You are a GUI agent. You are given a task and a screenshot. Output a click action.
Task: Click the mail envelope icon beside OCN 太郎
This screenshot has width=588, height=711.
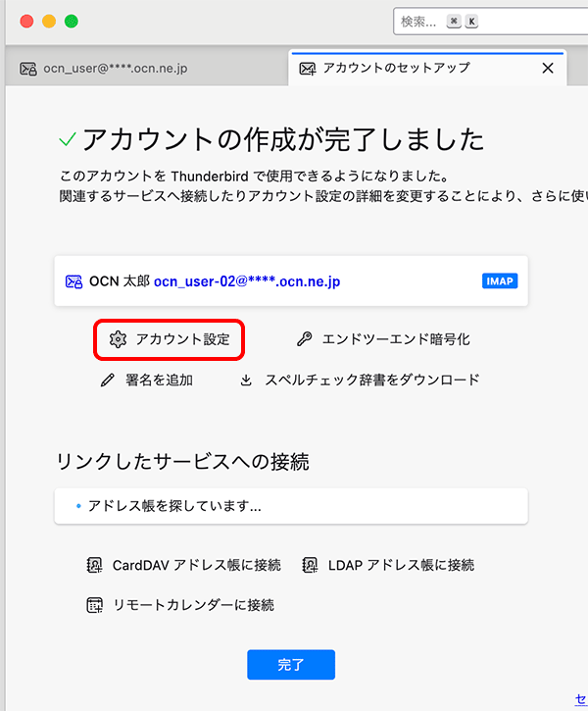click(x=73, y=281)
